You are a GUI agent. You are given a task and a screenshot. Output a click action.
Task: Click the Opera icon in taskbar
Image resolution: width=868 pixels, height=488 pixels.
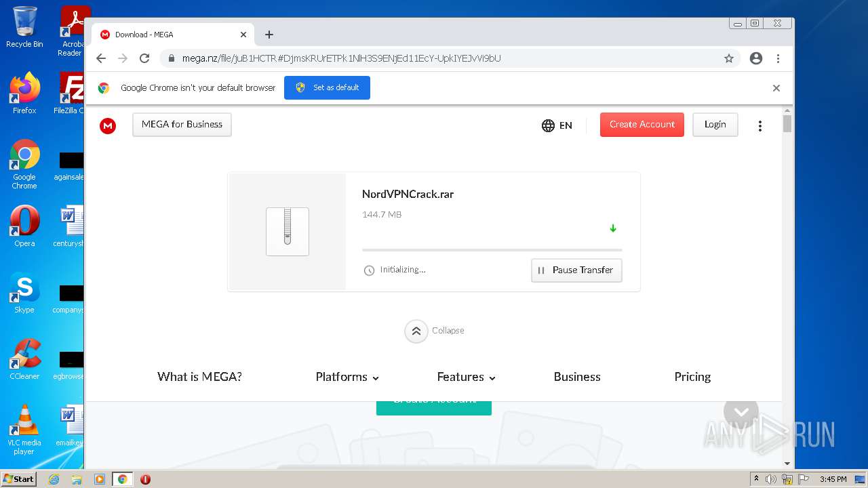pyautogui.click(x=145, y=479)
